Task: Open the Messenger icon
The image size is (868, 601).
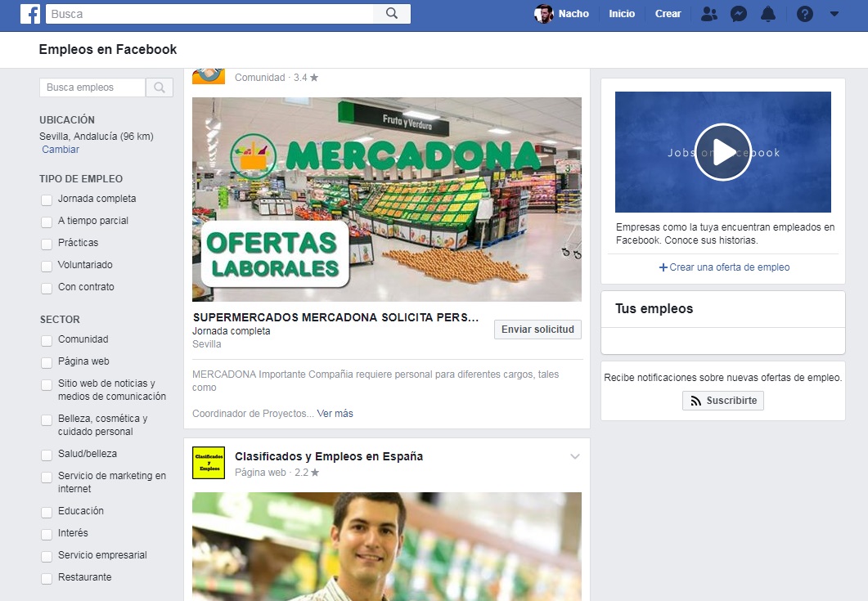Action: 739,14
